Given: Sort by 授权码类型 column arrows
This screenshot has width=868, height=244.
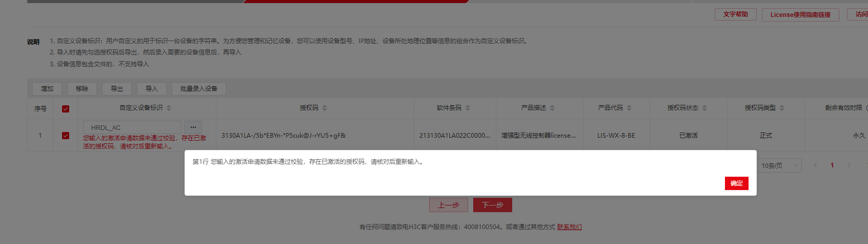Looking at the screenshot, I should click(x=782, y=108).
